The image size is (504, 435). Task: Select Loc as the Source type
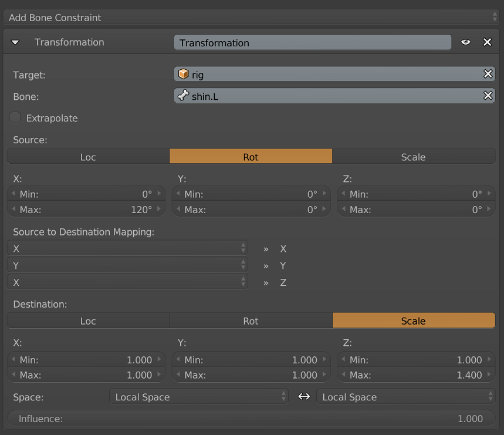click(x=88, y=157)
